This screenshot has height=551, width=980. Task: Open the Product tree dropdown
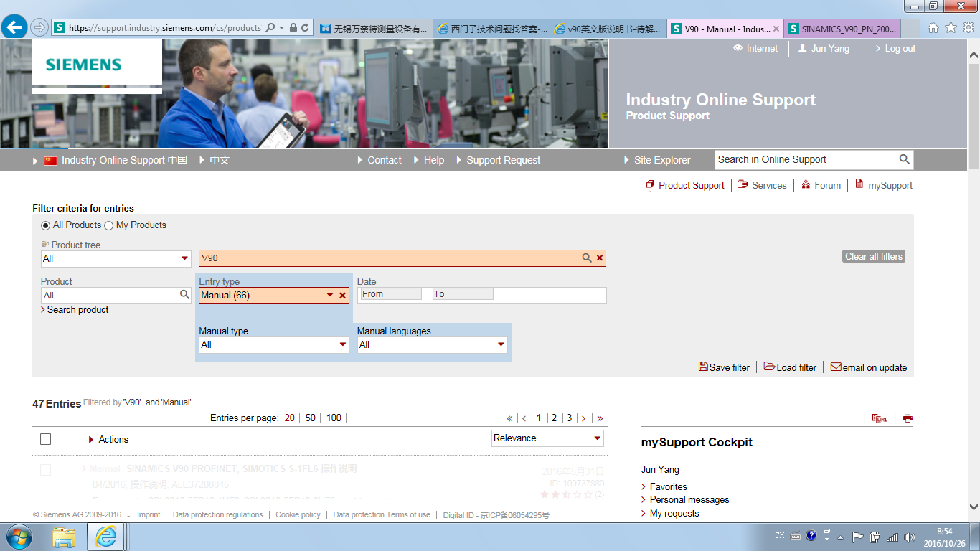116,258
